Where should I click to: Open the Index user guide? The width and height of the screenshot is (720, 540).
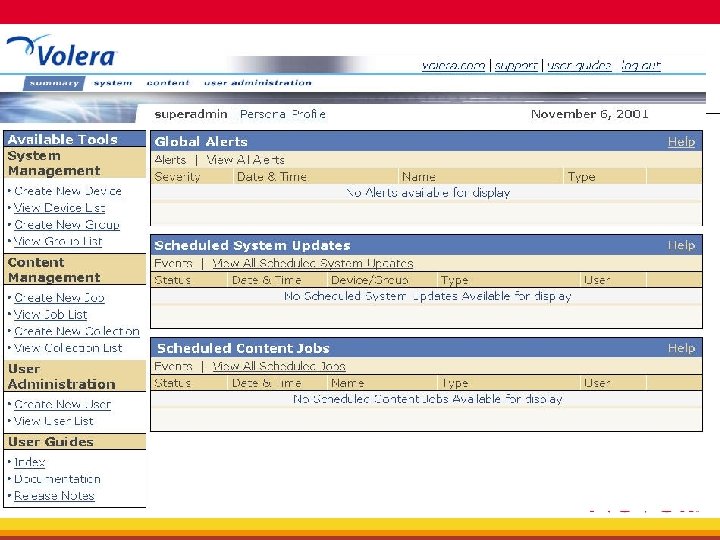coord(29,462)
